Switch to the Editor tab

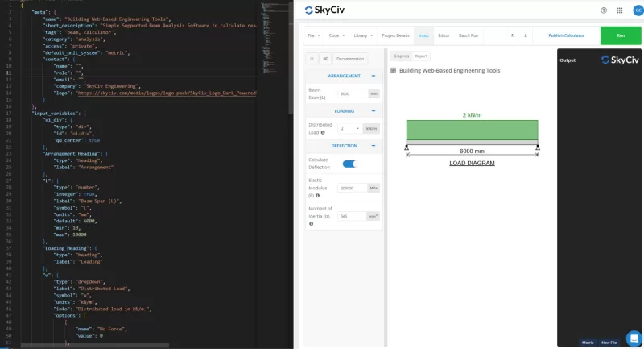(444, 35)
